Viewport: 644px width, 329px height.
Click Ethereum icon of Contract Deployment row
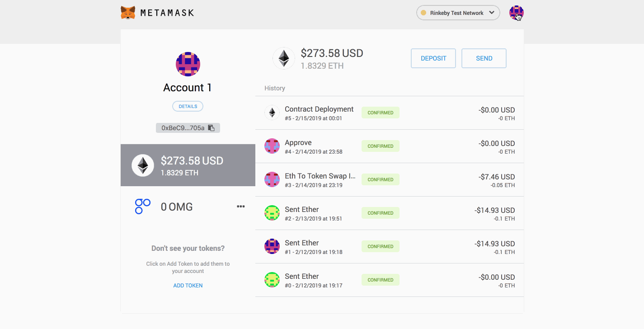pos(272,113)
